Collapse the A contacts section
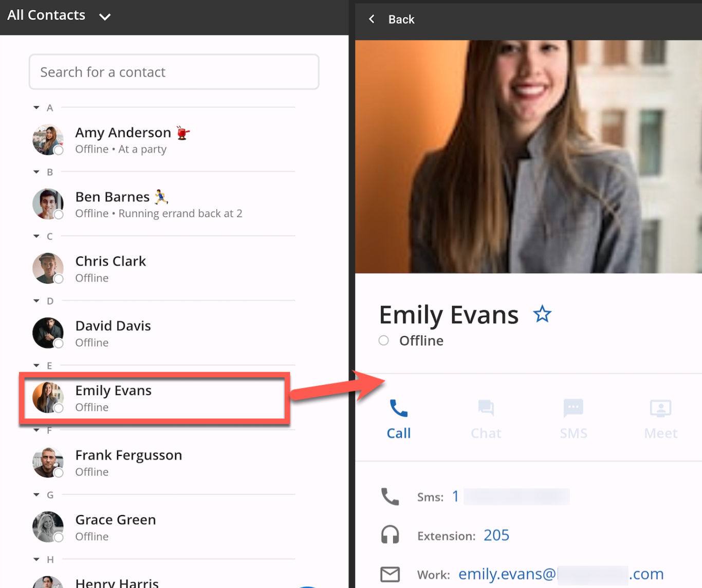702x588 pixels. coord(36,107)
